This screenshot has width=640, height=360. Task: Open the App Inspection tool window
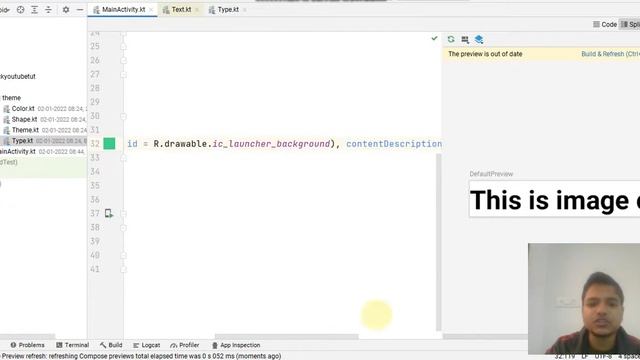236,345
